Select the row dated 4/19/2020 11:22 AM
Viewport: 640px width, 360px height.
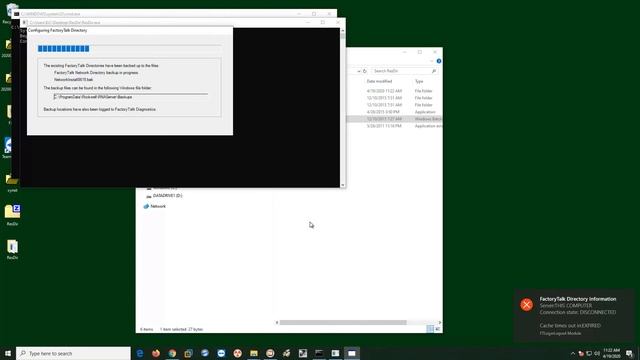pyautogui.click(x=395, y=91)
